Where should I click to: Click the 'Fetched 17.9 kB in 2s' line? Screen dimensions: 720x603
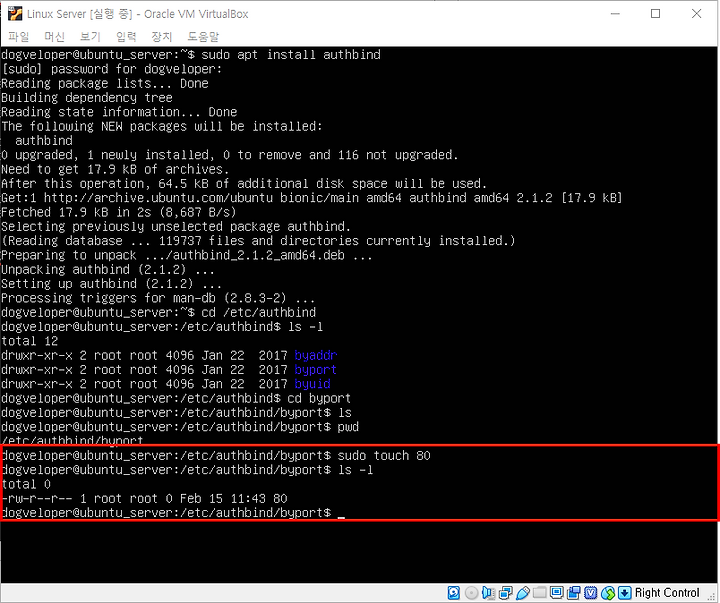tap(118, 212)
